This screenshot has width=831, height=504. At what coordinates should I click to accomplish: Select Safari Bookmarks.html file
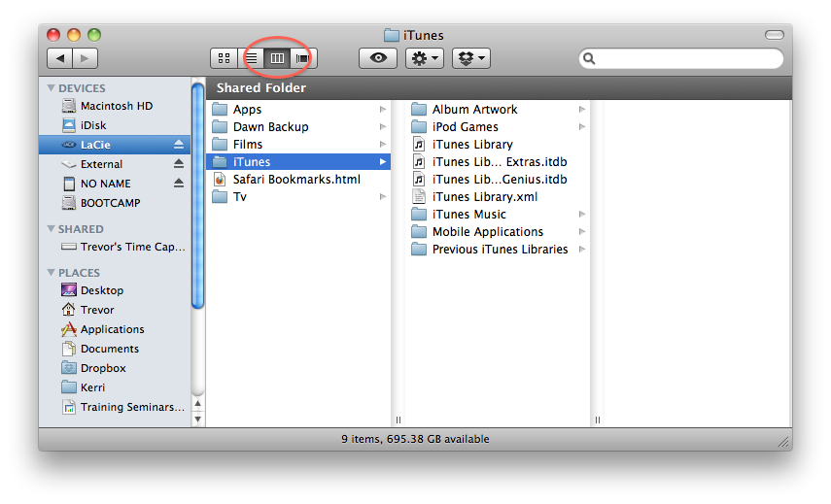point(298,179)
